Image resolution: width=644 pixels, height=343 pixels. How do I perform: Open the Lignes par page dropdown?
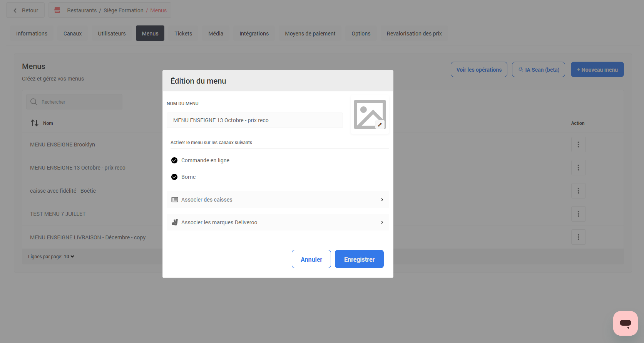[69, 257]
